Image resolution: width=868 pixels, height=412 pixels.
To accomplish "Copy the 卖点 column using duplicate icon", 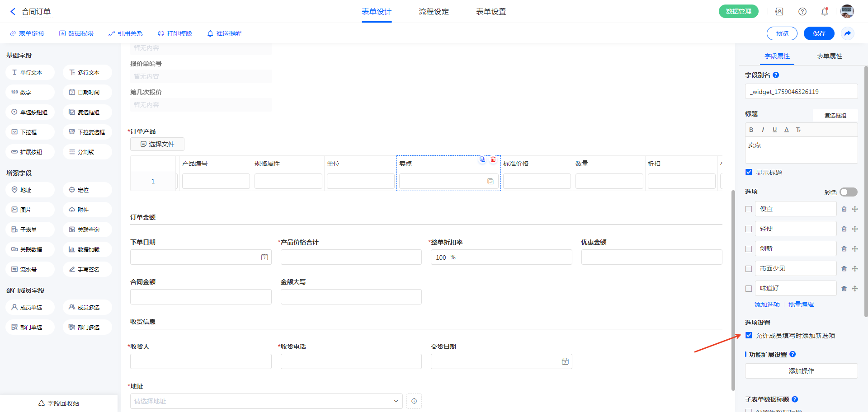I will (x=482, y=159).
